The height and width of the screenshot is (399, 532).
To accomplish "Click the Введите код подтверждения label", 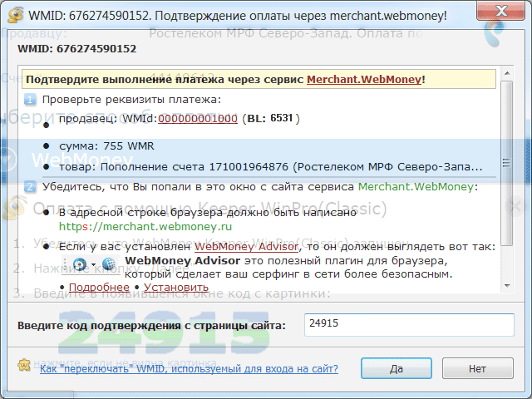I will [x=151, y=326].
